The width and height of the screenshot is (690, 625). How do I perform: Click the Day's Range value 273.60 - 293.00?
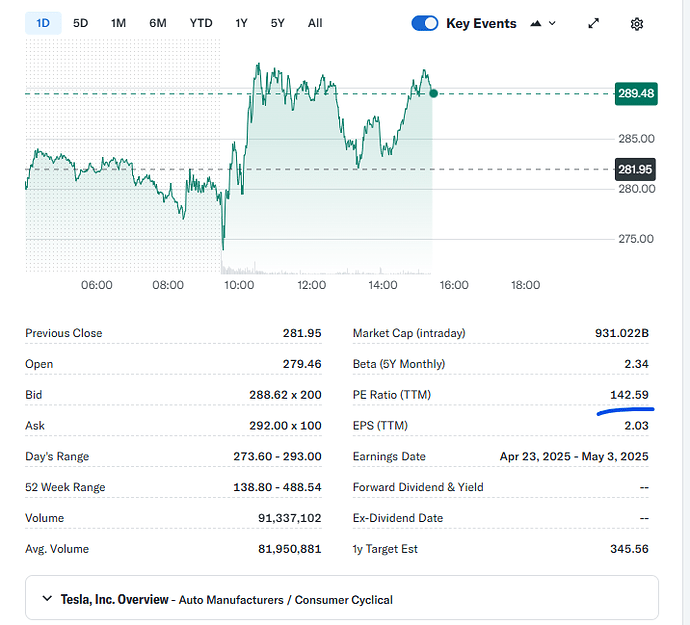[x=277, y=456]
